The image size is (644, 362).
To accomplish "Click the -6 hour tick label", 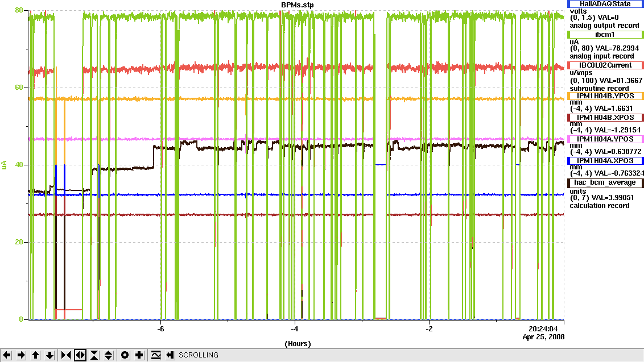I will click(160, 328).
